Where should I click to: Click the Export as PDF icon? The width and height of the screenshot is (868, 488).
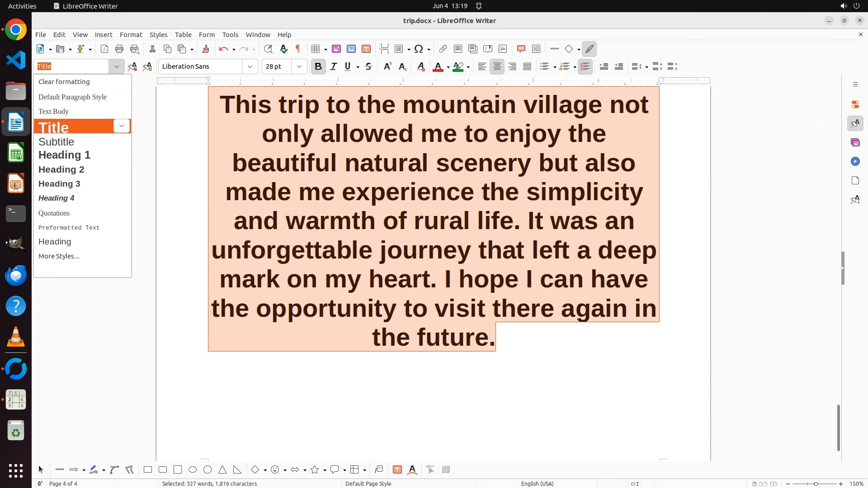pyautogui.click(x=104, y=49)
